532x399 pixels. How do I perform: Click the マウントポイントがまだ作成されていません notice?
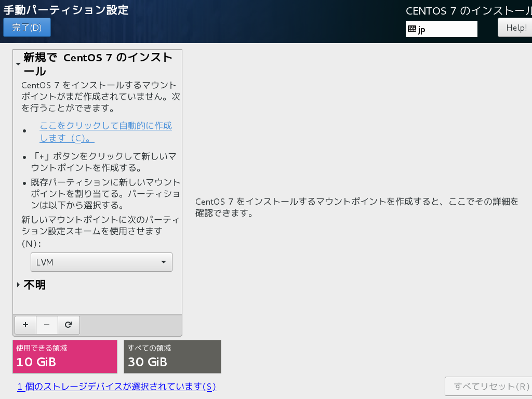[x=101, y=96]
